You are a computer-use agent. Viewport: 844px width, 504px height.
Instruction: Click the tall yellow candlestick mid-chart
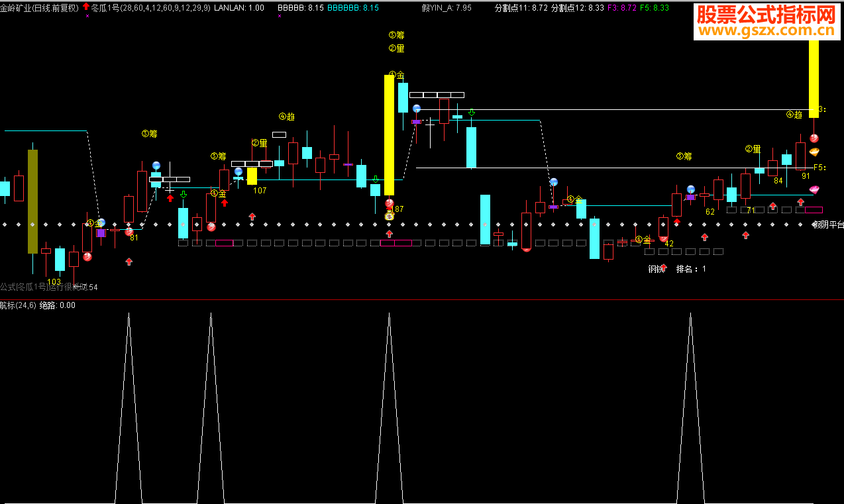pos(389,135)
